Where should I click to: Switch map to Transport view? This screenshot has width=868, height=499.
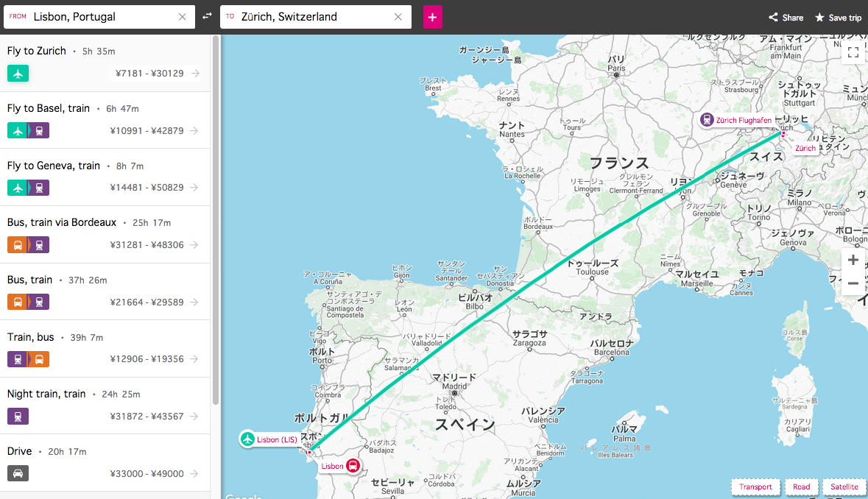pos(755,486)
